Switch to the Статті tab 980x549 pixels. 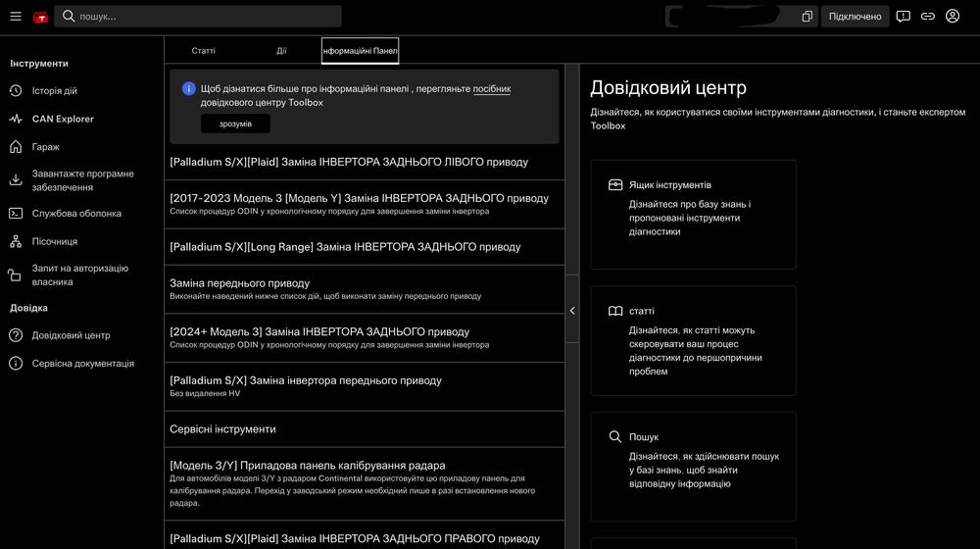point(203,51)
